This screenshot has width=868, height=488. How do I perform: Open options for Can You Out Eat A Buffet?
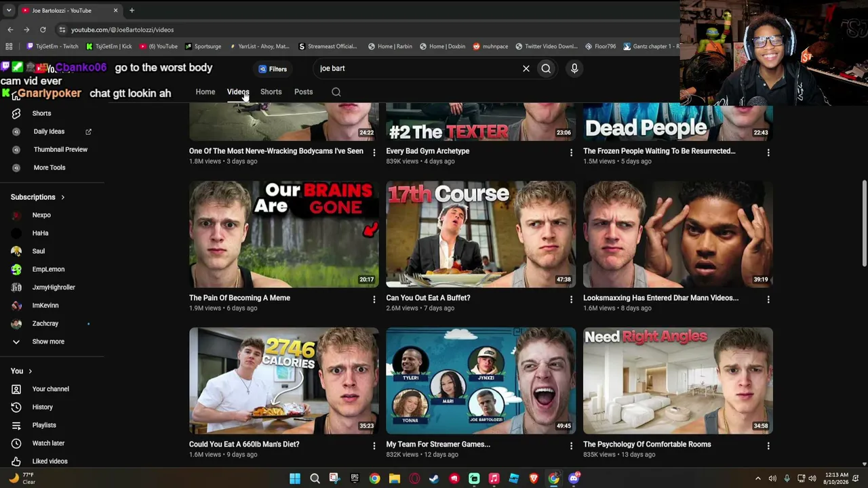pyautogui.click(x=571, y=299)
